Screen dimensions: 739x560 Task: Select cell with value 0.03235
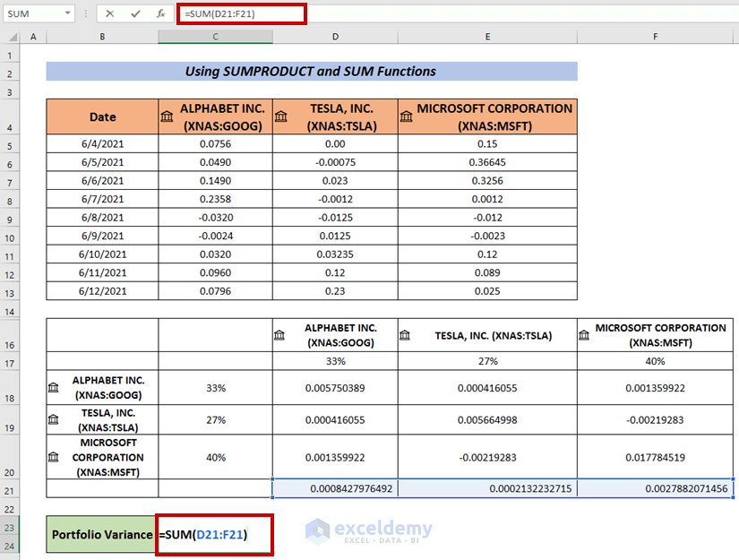pos(335,254)
